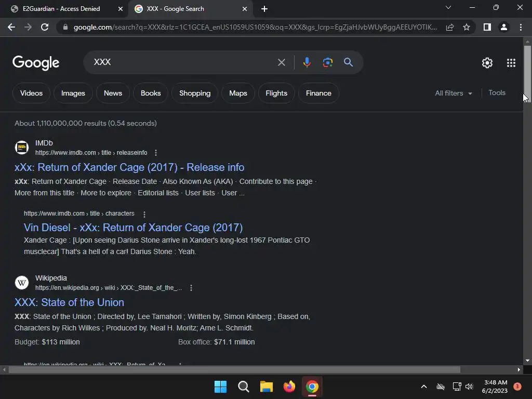The image size is (532, 399).
Task: Click the horizontal scrollbar thumb
Action: tap(234, 369)
